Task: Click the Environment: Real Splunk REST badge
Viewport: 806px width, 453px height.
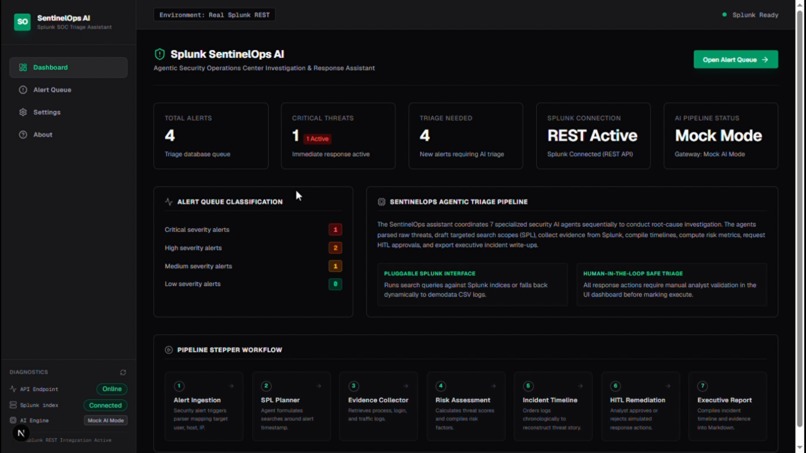Action: [214, 15]
